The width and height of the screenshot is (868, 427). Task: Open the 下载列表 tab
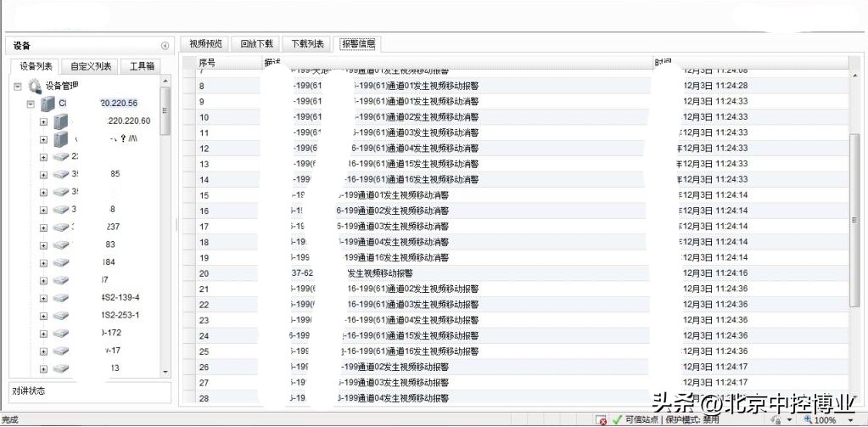click(307, 44)
